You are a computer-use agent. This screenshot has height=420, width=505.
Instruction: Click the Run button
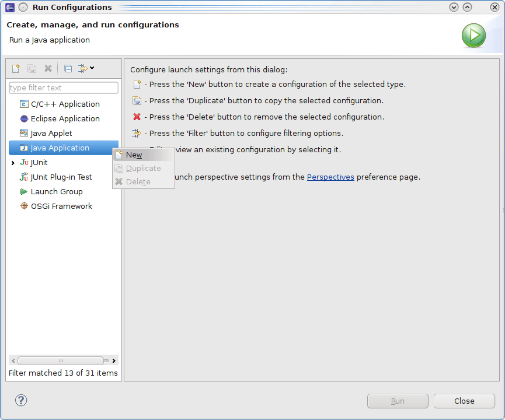click(398, 401)
